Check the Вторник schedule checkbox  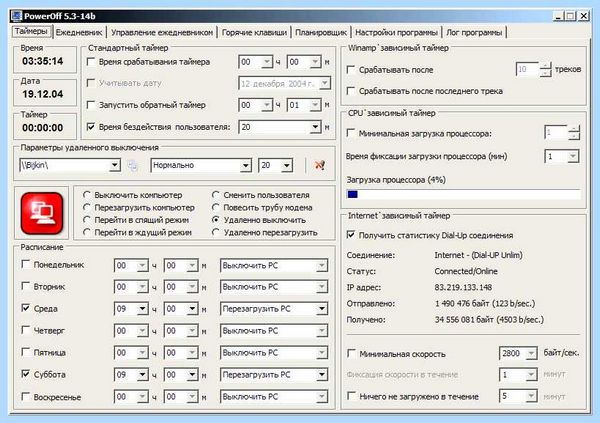[x=26, y=286]
